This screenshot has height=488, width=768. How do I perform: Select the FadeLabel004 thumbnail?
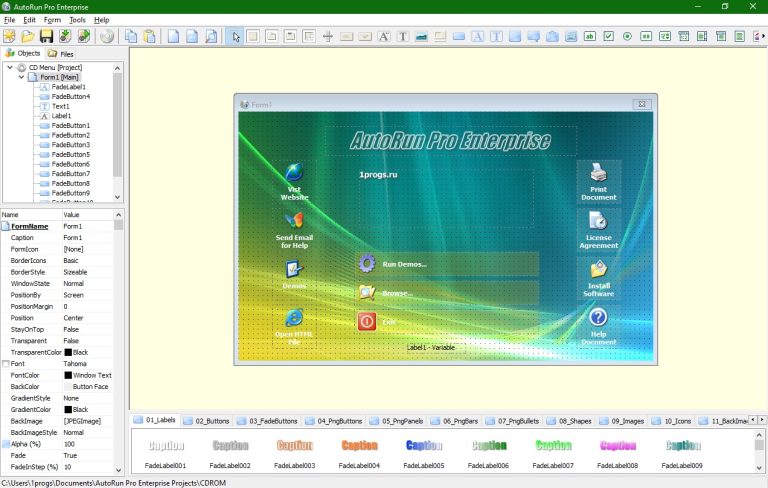(359, 452)
